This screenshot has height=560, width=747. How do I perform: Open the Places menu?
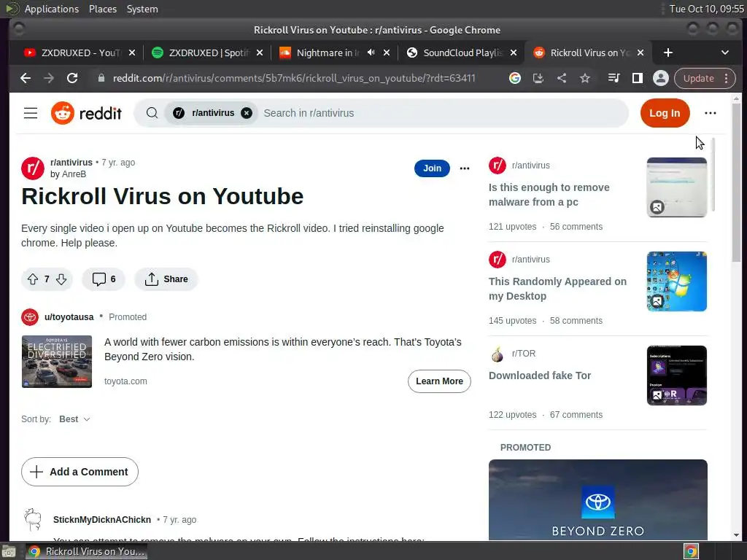pyautogui.click(x=103, y=9)
